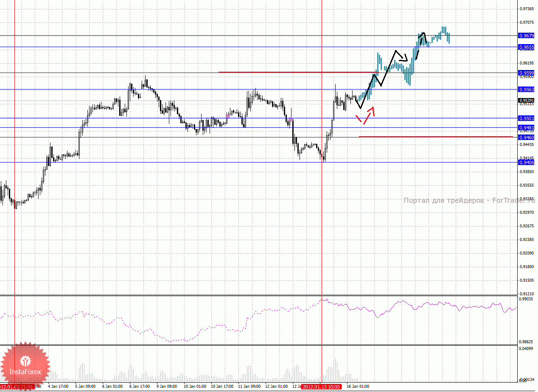Click the 10 Jan 17:00 time label
Viewport: 538px width, 392px height.
pos(222,386)
